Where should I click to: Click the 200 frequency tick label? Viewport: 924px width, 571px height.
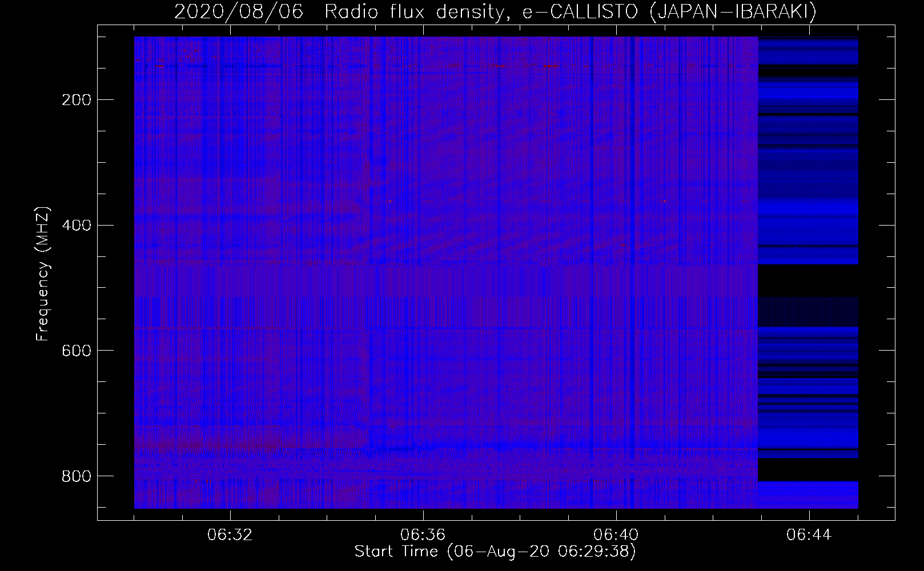[x=75, y=100]
